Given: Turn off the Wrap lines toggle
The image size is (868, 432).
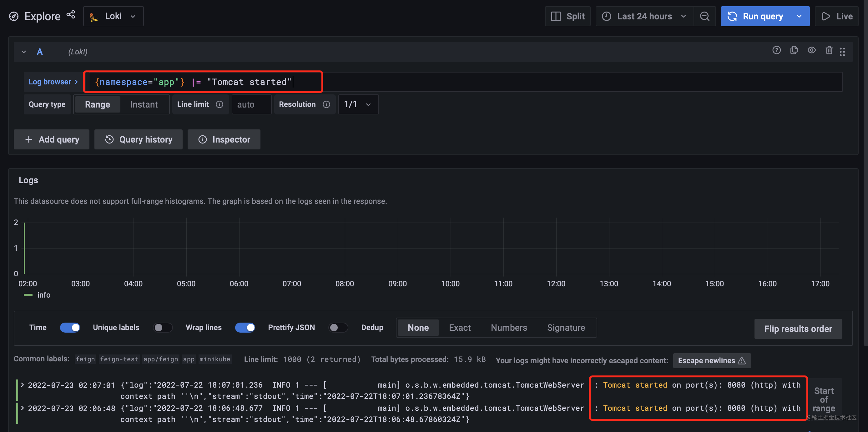Looking at the screenshot, I should [245, 327].
